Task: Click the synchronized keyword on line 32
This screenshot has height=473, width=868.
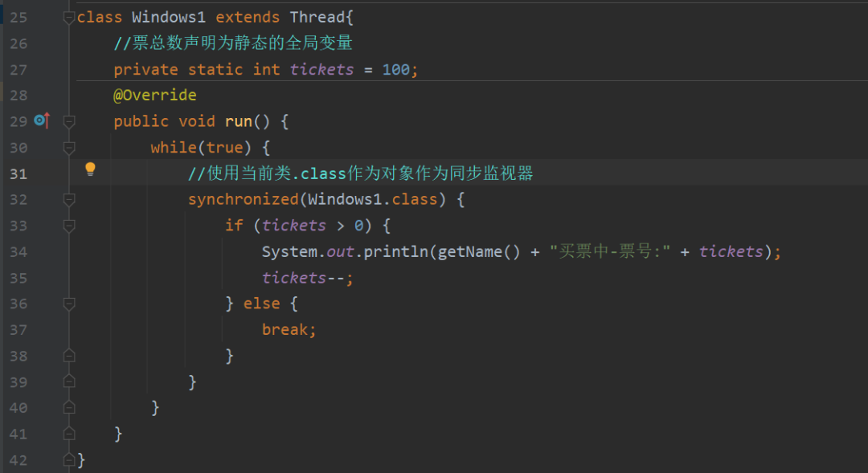Action: (243, 199)
